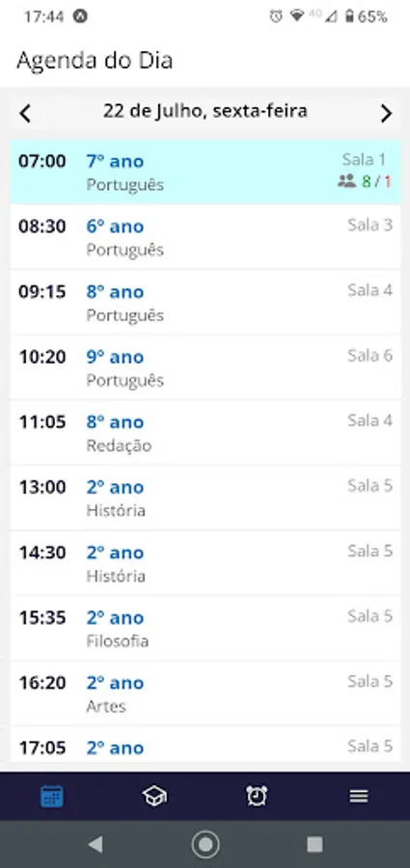Tap the Android back navigation button

pos(96,844)
